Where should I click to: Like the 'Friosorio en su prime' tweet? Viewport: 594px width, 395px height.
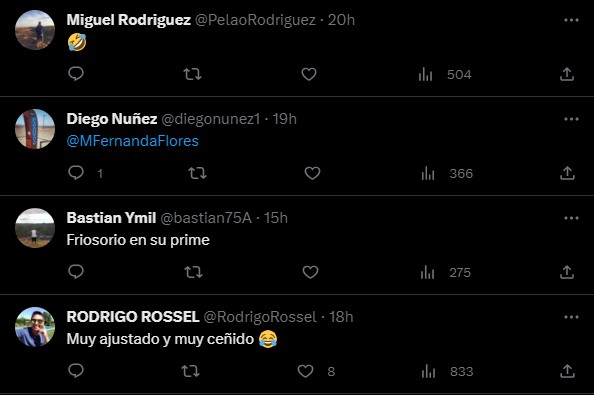click(x=310, y=272)
